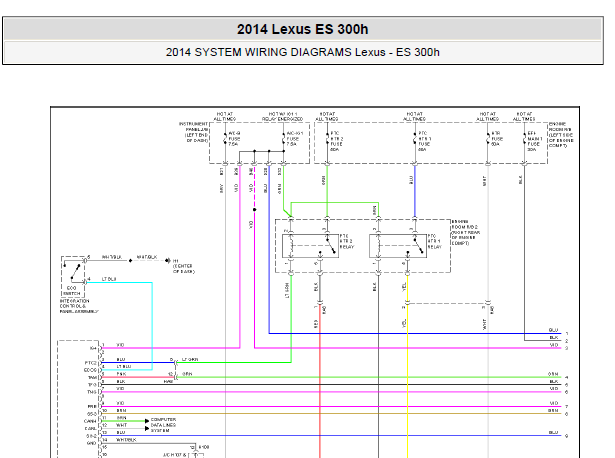Click the PTC HTR 2 RELAY label
Screen dimensions: 615x458
coord(347,242)
